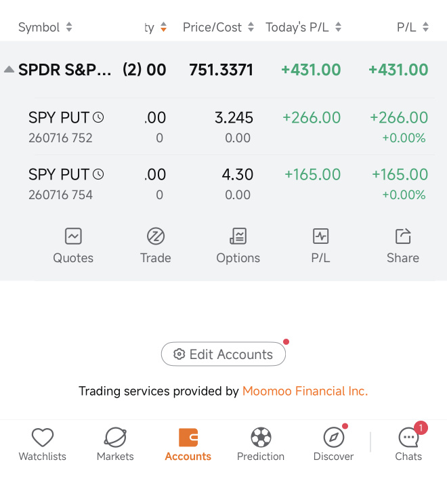Tap the Share icon

(x=403, y=236)
